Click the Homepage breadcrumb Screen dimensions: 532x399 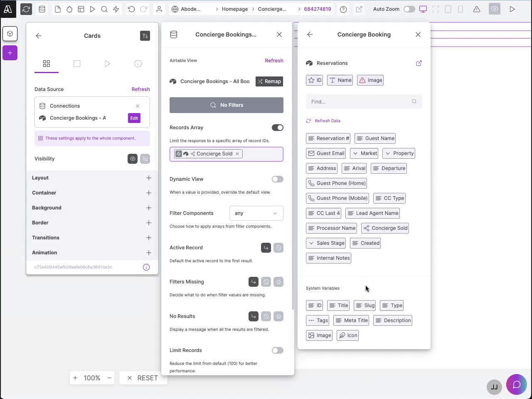coord(235,9)
